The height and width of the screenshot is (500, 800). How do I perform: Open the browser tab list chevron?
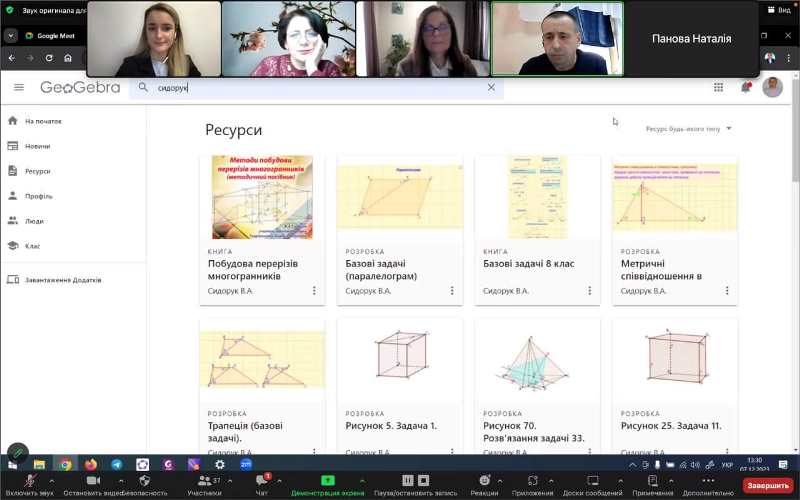11,36
